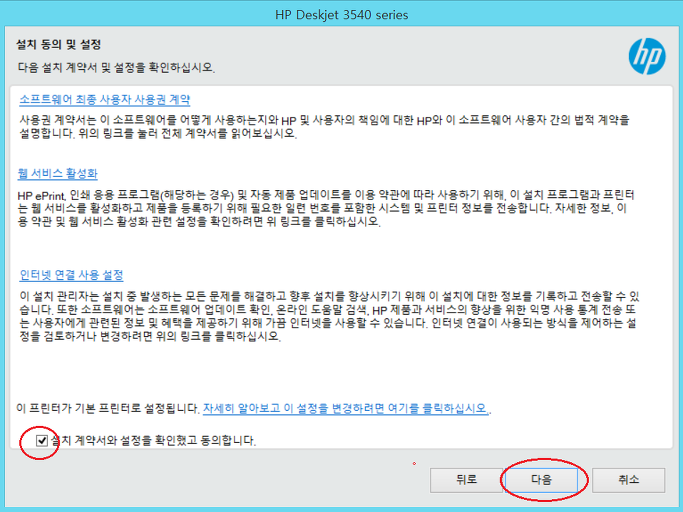Click the 설치 동의 및 설정 heading
This screenshot has height=512, width=683.
pyautogui.click(x=59, y=44)
